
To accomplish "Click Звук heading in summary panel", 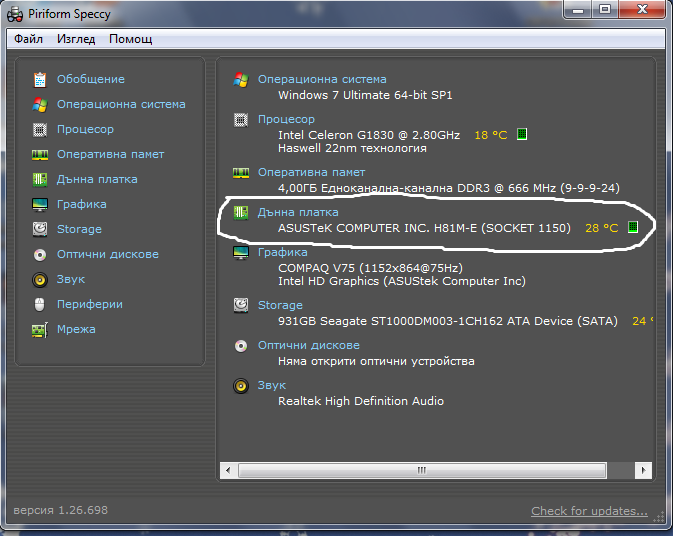I will coord(272,385).
